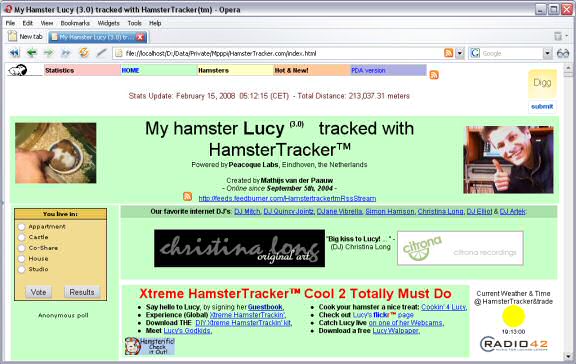Open the Lucy Wallpaper link
The height and width of the screenshot is (364, 576).
pos(396,331)
